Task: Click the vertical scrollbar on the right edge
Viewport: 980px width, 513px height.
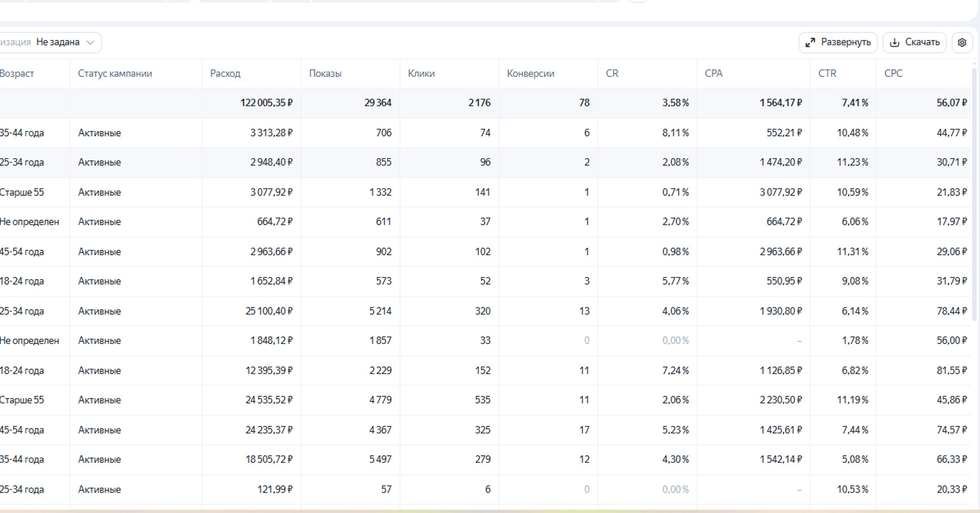Action: pos(975,193)
